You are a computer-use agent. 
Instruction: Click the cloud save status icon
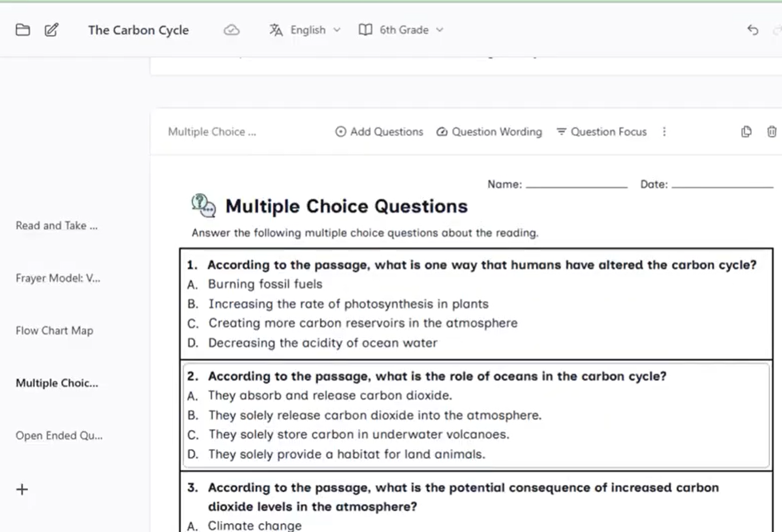pos(231,30)
